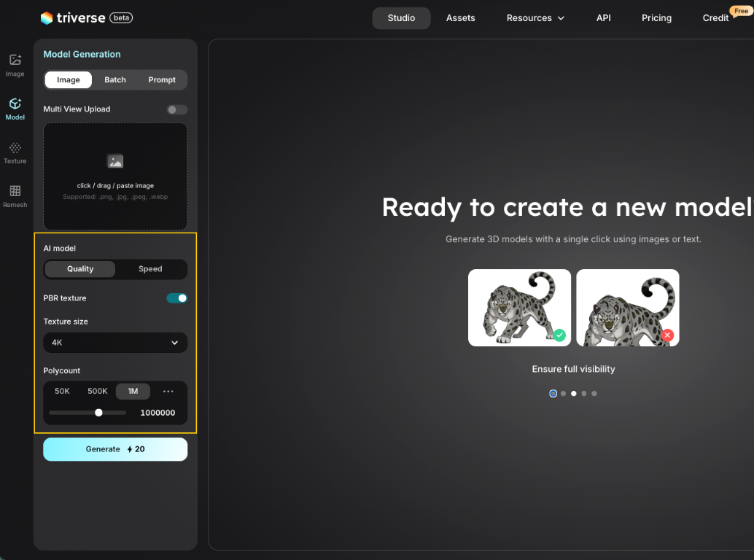Click the triverse logo icon

[47, 17]
